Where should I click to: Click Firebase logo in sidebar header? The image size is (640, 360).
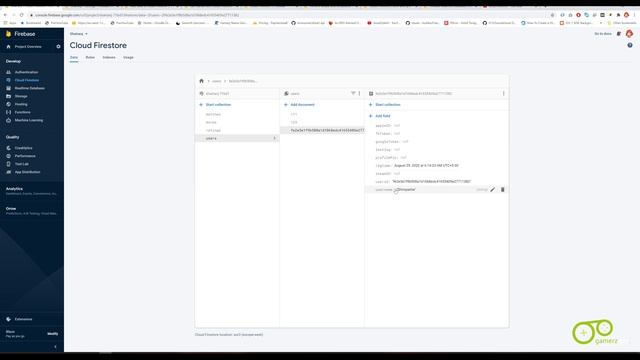(8, 34)
